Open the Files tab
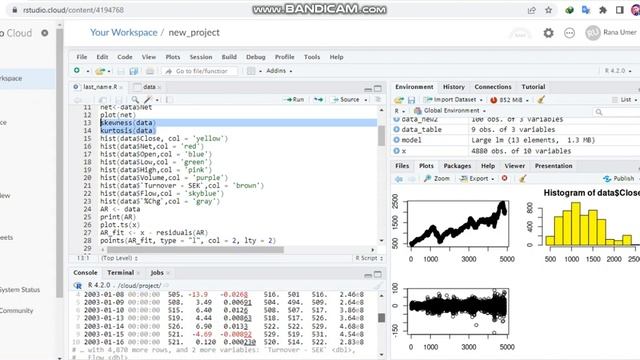640x360 pixels. pyautogui.click(x=402, y=166)
